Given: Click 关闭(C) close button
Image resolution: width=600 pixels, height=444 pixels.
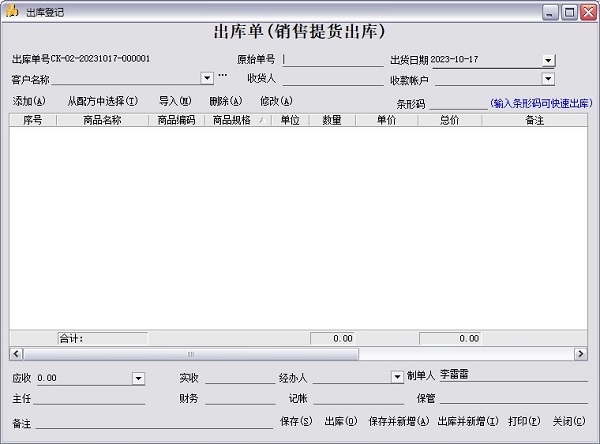Looking at the screenshot, I should pyautogui.click(x=569, y=421).
